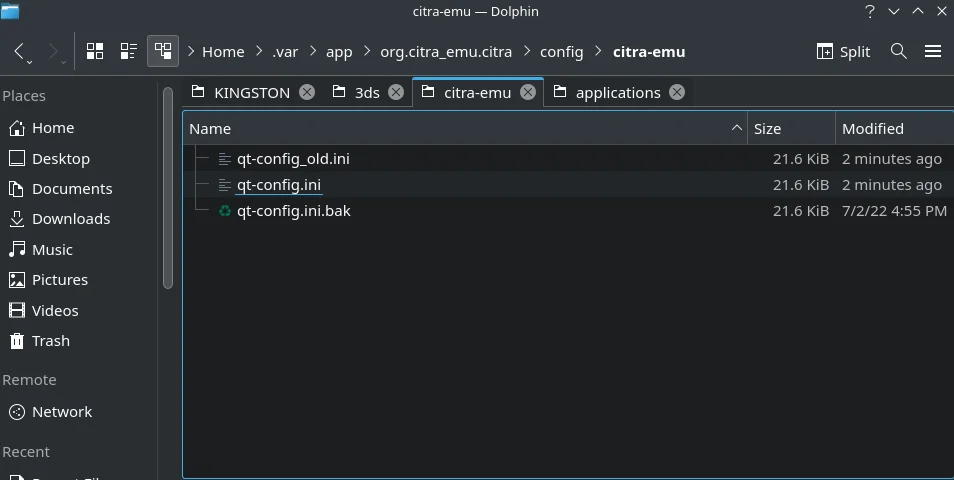This screenshot has width=954, height=480.
Task: Click the Places panel scrollbar
Action: (166, 190)
